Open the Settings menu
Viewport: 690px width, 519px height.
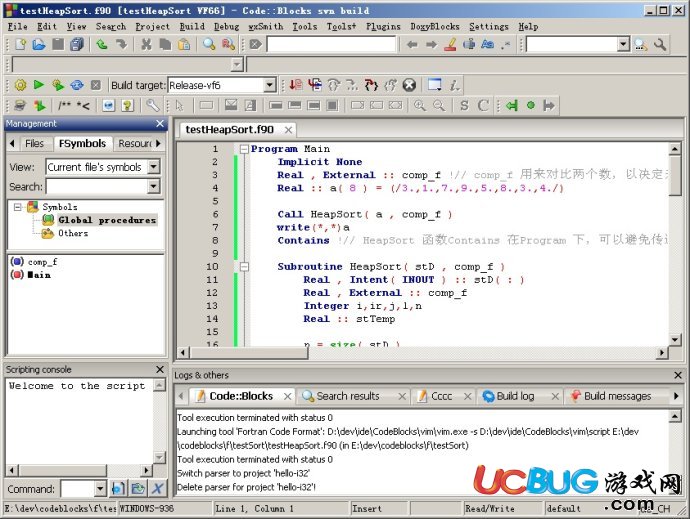(488, 27)
